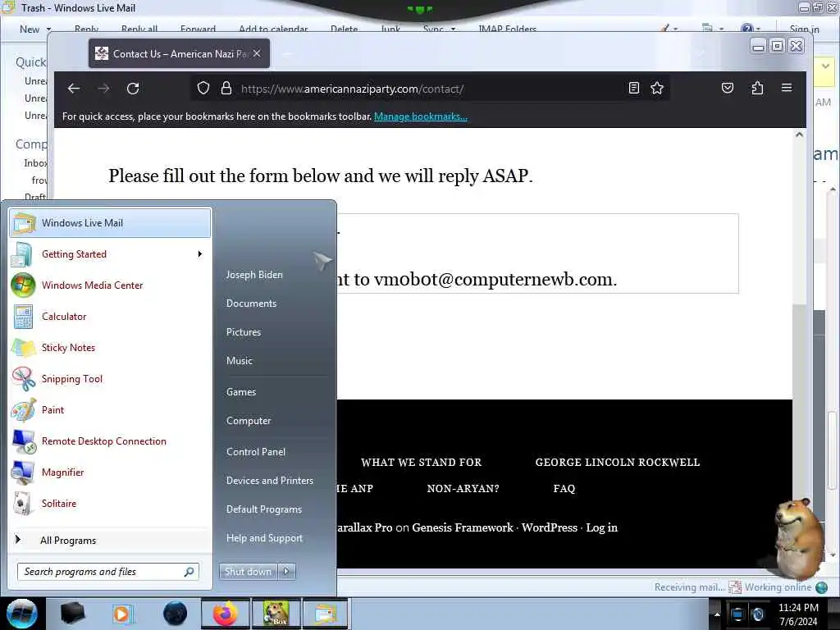Viewport: 840px width, 630px height.
Task: Open Paint from the Start menu
Action: (110, 410)
